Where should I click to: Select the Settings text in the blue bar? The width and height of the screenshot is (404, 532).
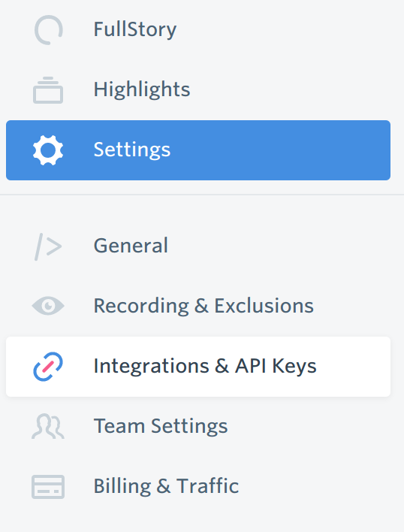coord(132,150)
